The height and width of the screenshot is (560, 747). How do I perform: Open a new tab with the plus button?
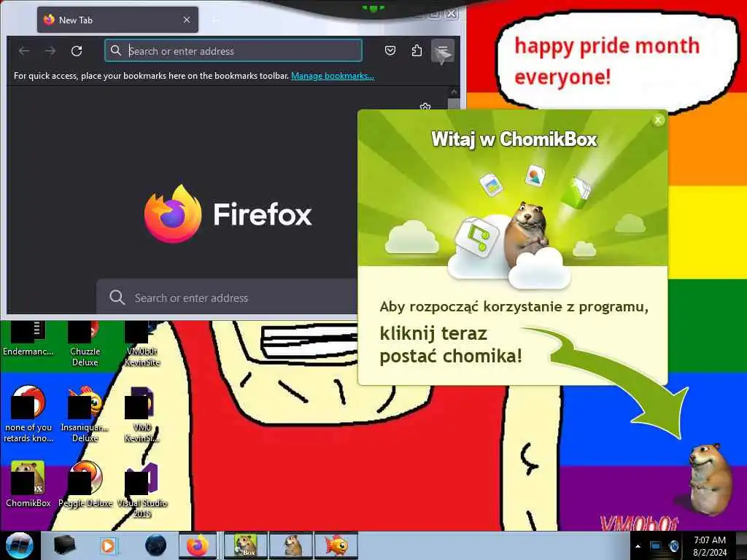click(x=214, y=20)
